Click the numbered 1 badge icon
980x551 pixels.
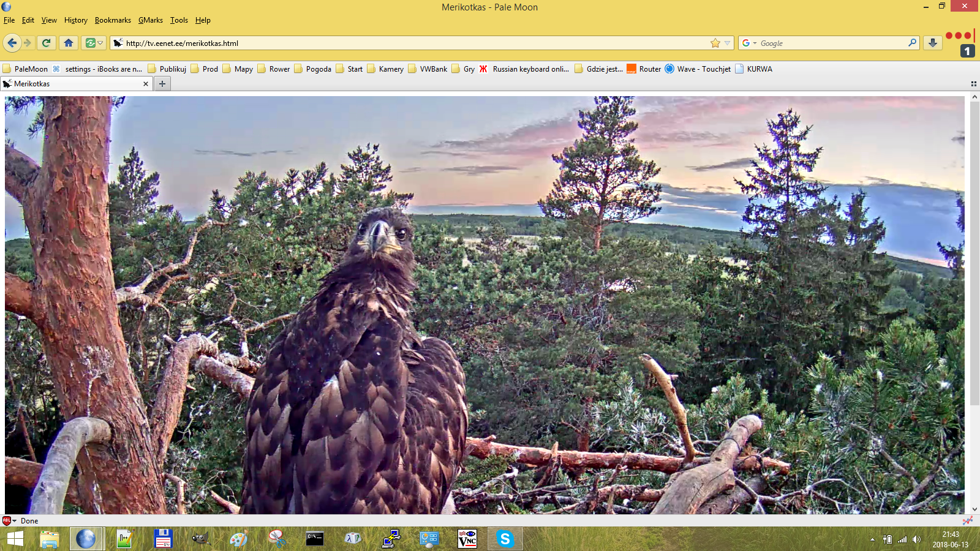(x=967, y=51)
